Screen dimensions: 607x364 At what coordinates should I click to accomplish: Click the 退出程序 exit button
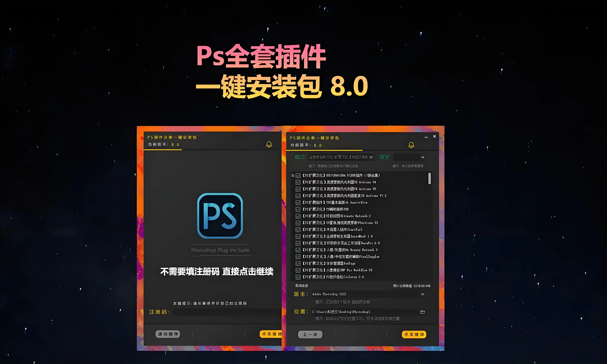(x=168, y=334)
